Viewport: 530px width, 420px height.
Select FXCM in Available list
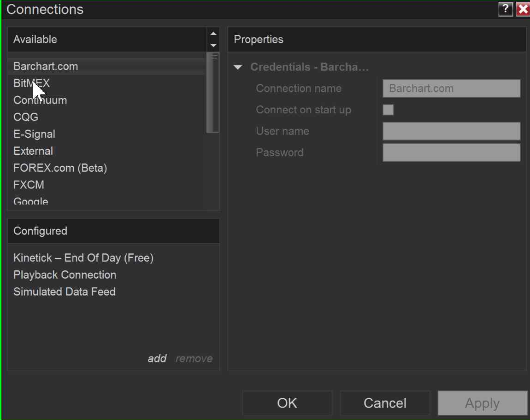(106, 185)
